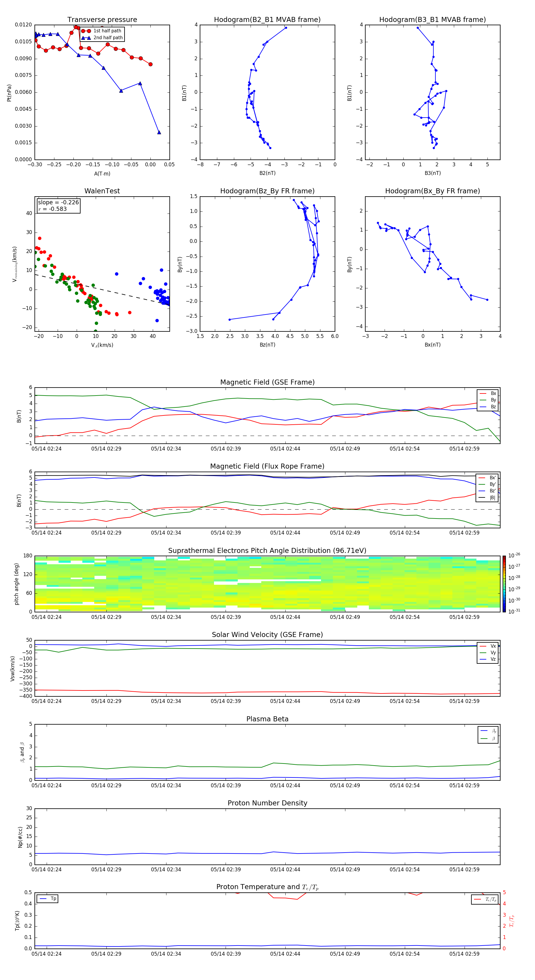Screen dimensions: 535x980
Task: Click the 'VA(km/s)' x-axis label in WalenTest
Action: (x=102, y=345)
